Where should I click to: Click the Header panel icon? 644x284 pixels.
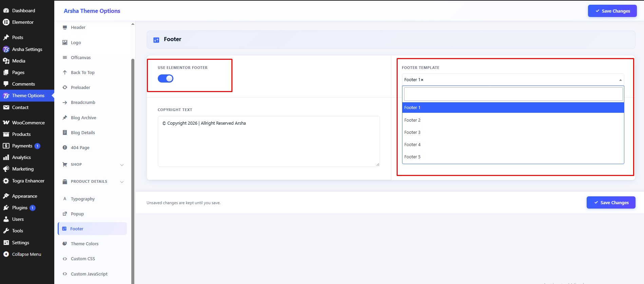tap(65, 28)
